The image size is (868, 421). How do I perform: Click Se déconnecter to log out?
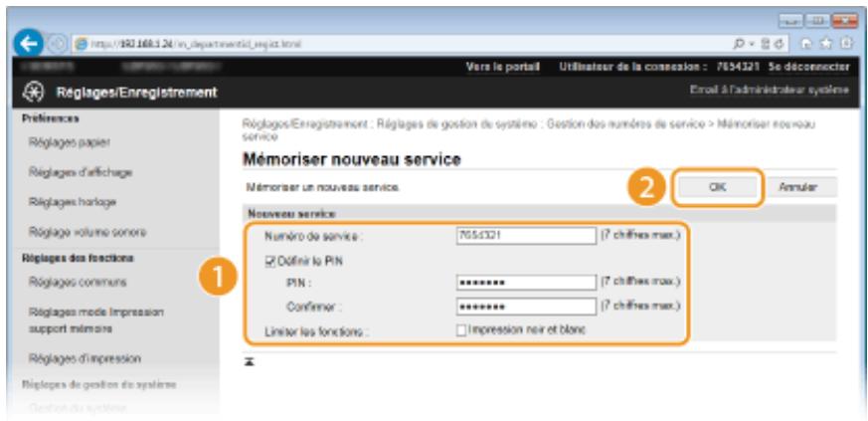click(x=808, y=67)
